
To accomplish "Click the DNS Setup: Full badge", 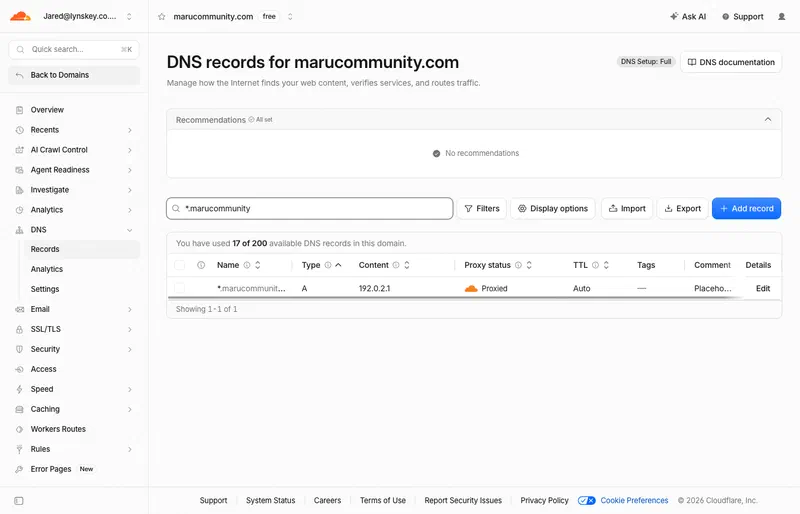I will pyautogui.click(x=645, y=62).
